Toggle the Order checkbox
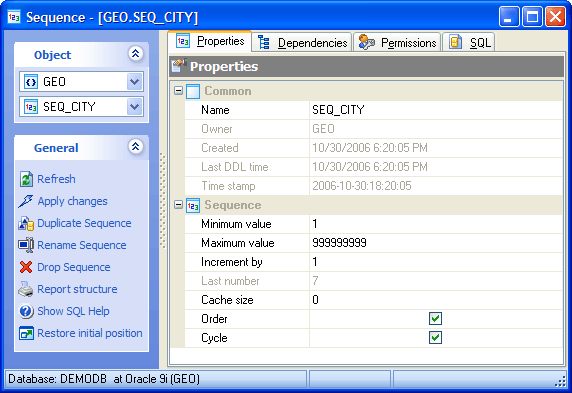Image resolution: width=572 pixels, height=393 pixels. click(x=435, y=319)
